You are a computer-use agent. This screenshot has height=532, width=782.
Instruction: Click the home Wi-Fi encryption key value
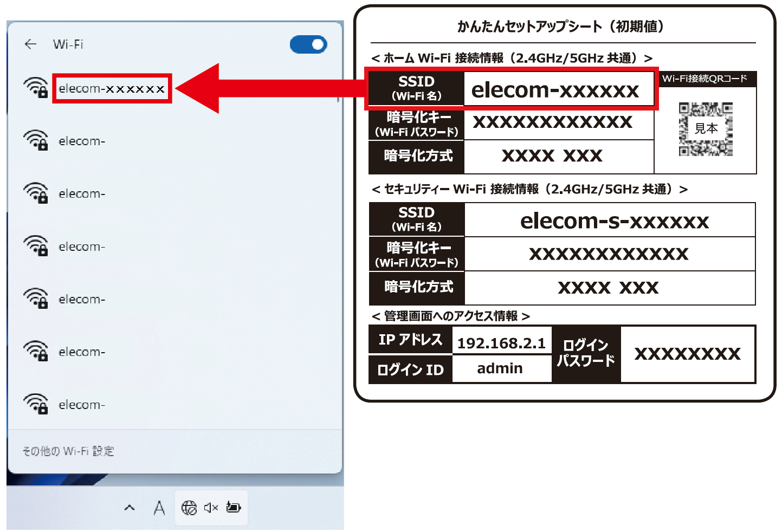pyautogui.click(x=553, y=122)
